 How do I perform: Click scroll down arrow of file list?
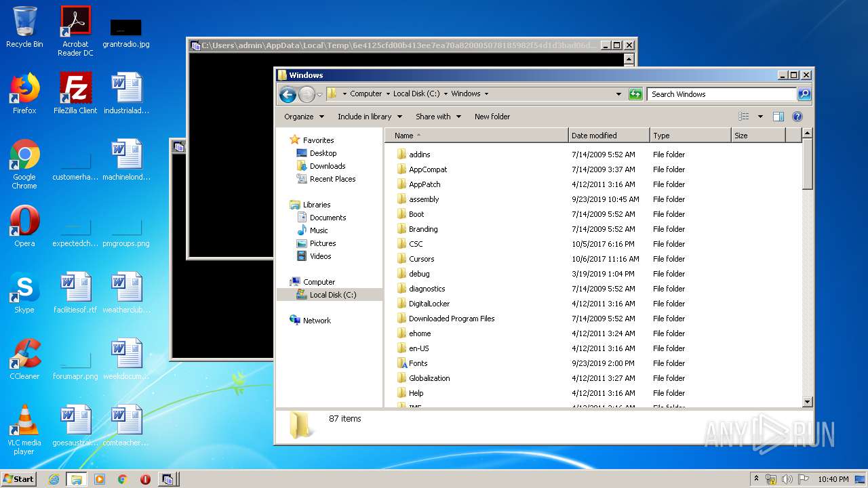[x=807, y=402]
